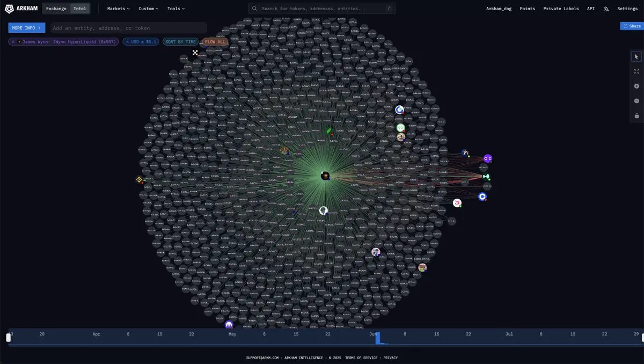The height and width of the screenshot is (364, 644).
Task: Select the purple arch node at bottom
Action: [229, 325]
